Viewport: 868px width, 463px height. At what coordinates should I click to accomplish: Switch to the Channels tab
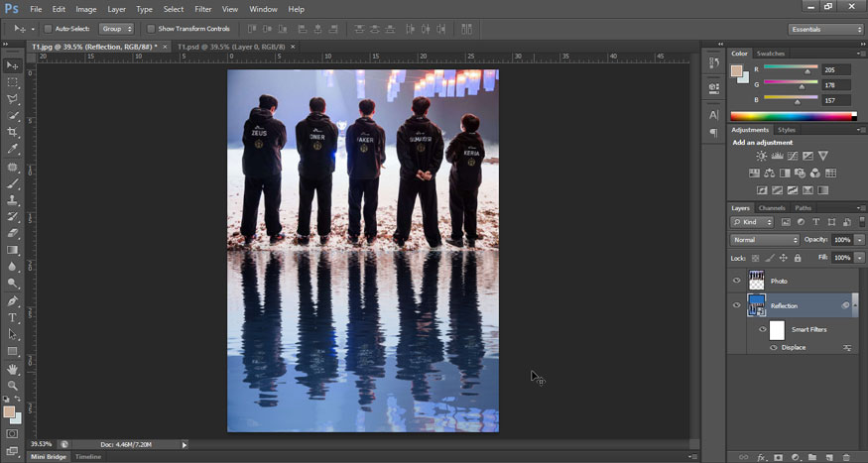772,208
